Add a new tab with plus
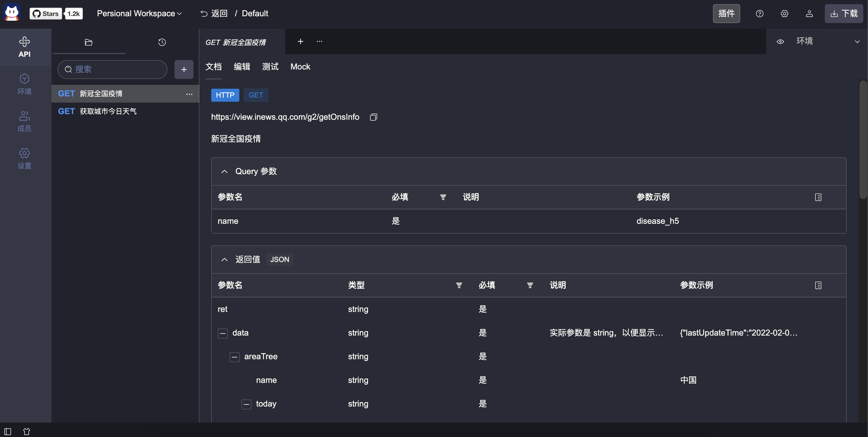 coord(301,41)
